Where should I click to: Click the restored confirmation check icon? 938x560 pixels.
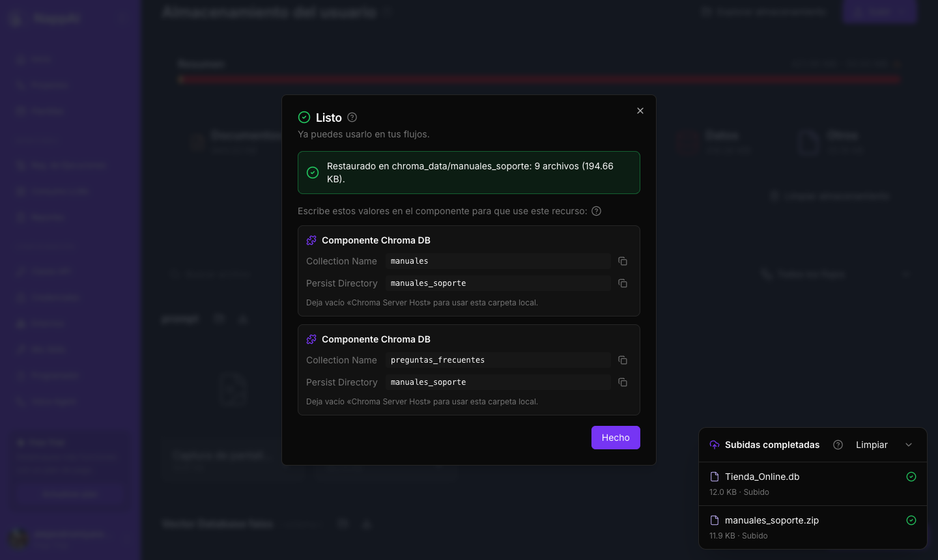313,173
